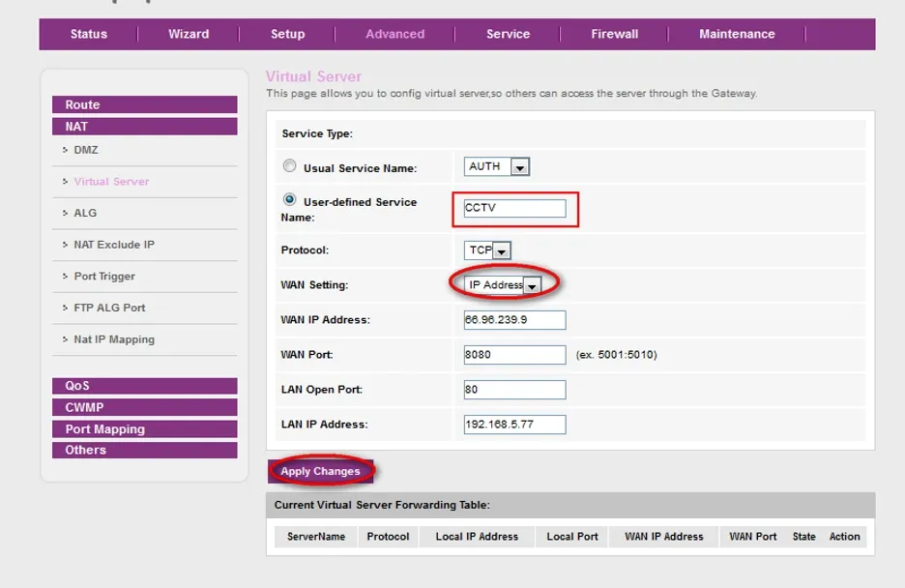This screenshot has height=588, width=905.
Task: Open the Port Mapping sidebar section
Action: [x=144, y=429]
